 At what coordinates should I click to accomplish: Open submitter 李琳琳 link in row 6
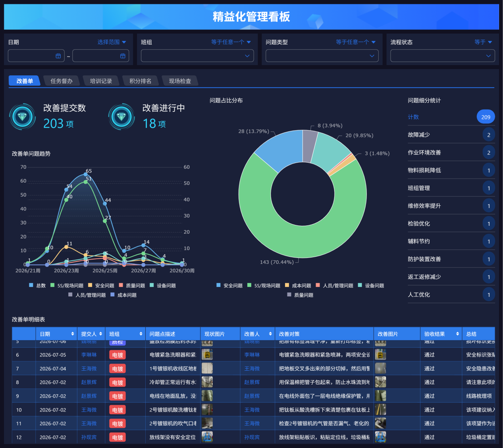click(89, 355)
